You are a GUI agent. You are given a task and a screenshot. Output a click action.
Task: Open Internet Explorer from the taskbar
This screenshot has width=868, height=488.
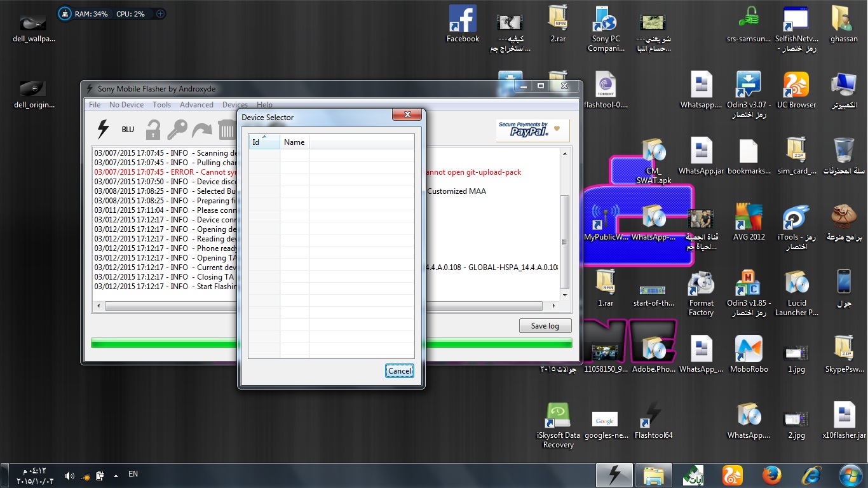(811, 475)
